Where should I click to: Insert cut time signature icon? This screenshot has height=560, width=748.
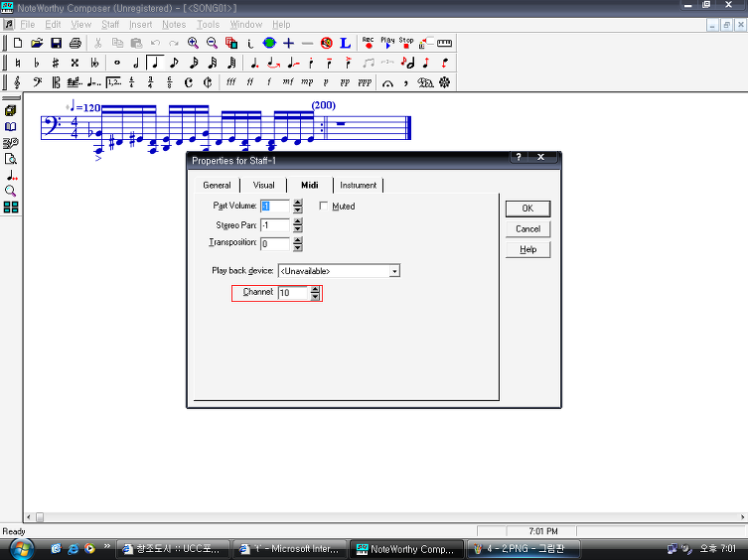208,82
